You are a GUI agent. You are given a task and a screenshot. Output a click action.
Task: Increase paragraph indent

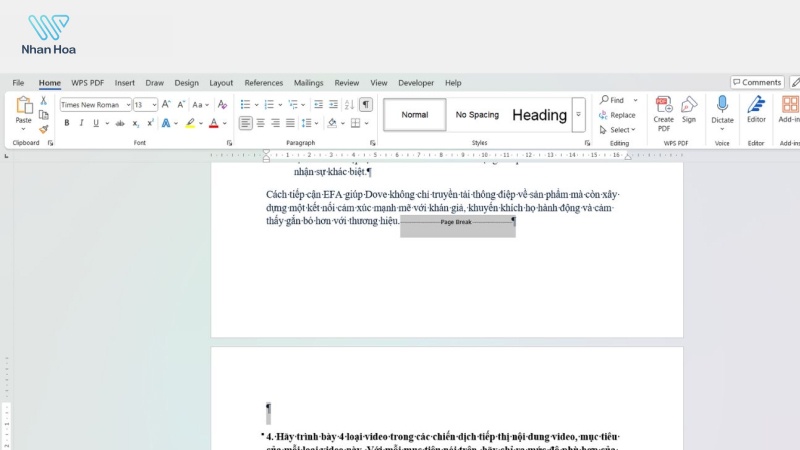coord(333,105)
